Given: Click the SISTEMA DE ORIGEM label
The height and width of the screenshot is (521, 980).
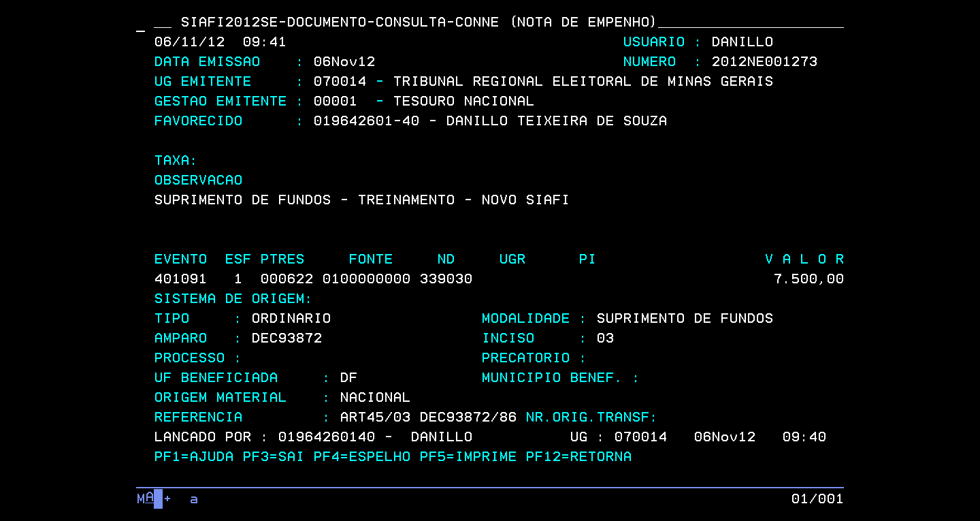Looking at the screenshot, I should coord(233,299).
